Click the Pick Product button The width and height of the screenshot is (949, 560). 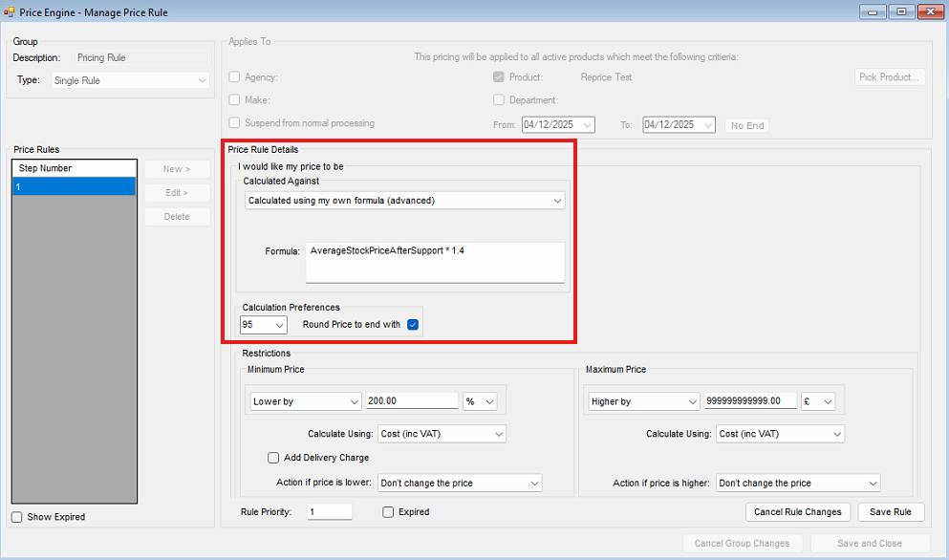click(x=890, y=76)
